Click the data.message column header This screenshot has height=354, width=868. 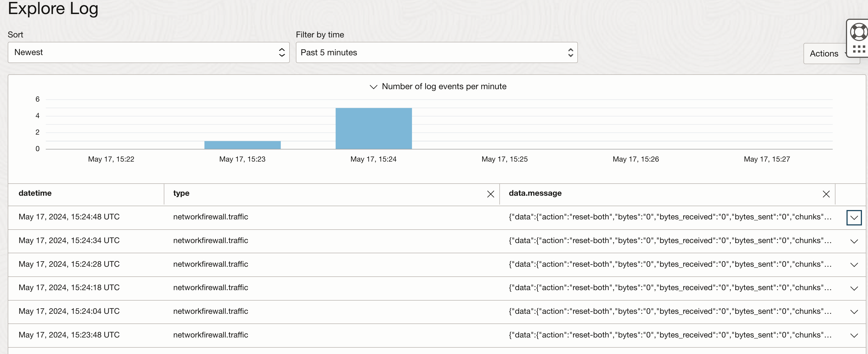click(535, 193)
